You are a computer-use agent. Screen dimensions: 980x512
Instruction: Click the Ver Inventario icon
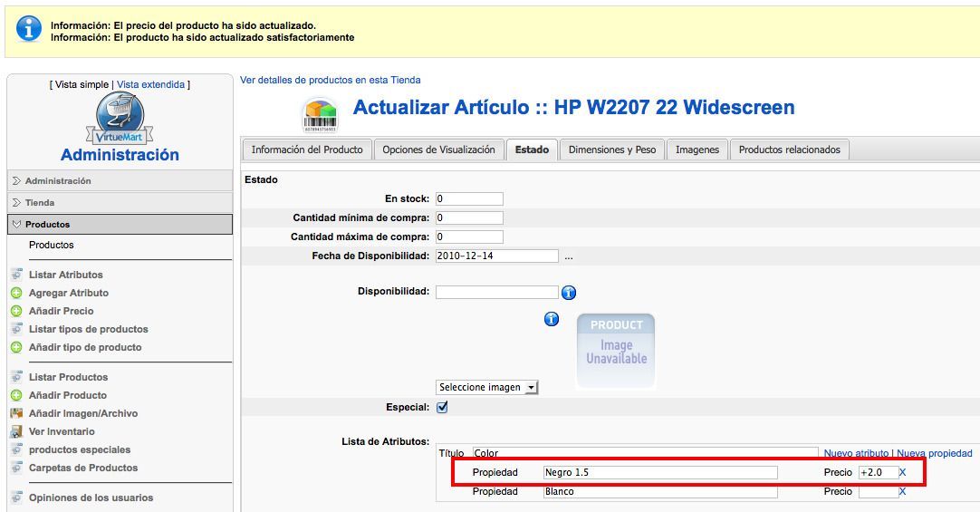pyautogui.click(x=17, y=431)
